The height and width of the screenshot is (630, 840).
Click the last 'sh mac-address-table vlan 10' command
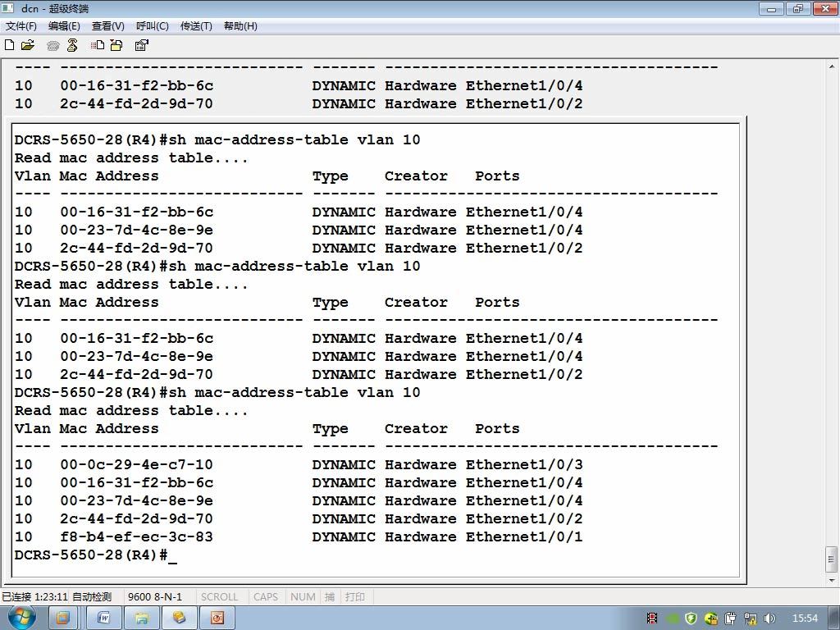[x=294, y=393]
